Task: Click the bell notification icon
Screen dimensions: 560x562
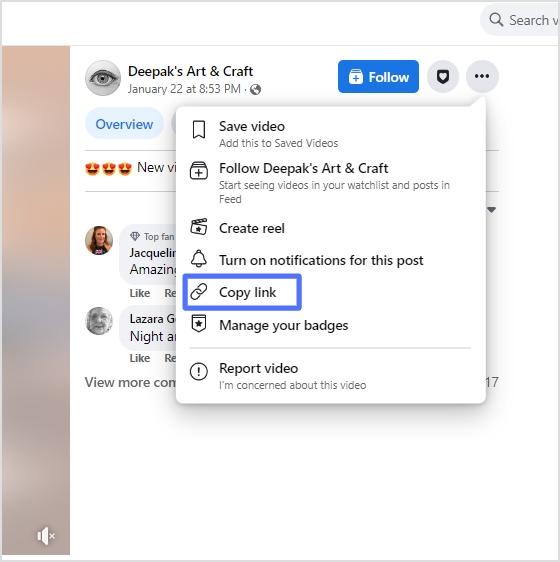Action: pos(199,259)
